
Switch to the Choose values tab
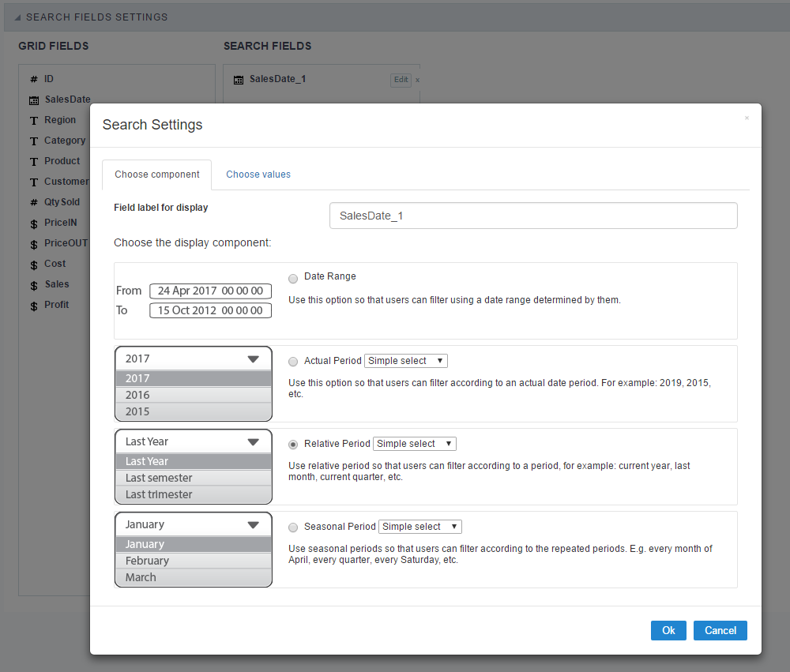(258, 175)
